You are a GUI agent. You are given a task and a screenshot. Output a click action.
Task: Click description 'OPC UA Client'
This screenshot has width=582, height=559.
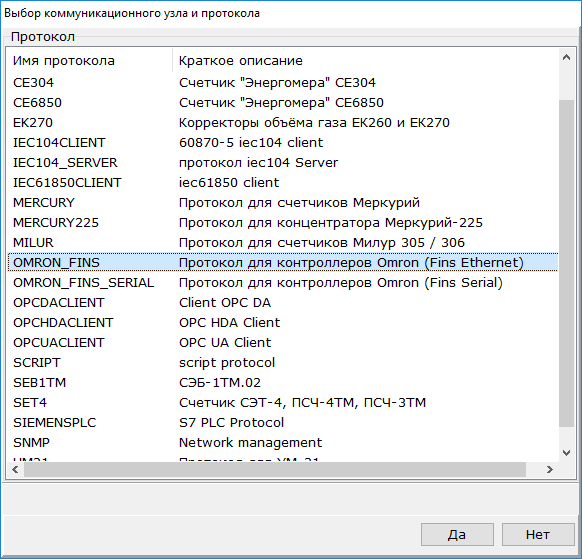click(x=225, y=343)
